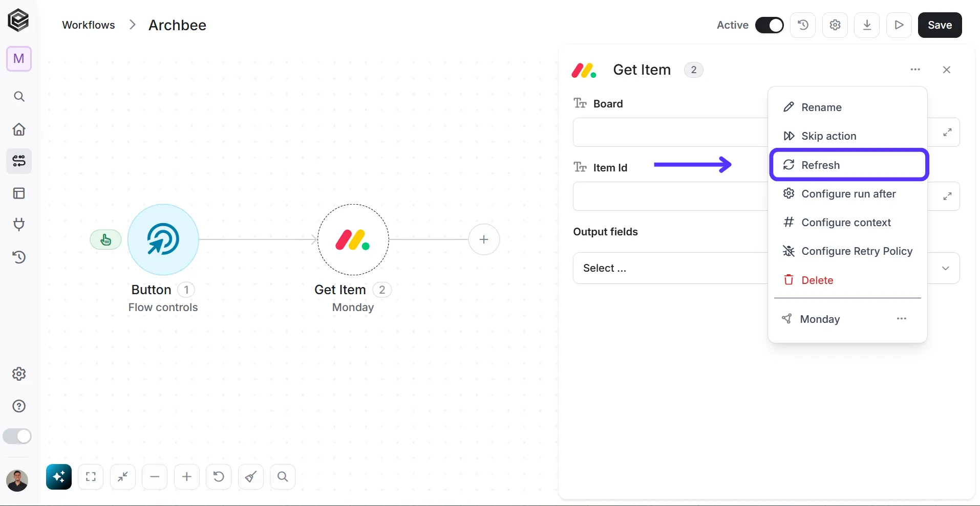Choose Rename from the context menu
Image resolution: width=980 pixels, height=506 pixels.
coord(847,107)
